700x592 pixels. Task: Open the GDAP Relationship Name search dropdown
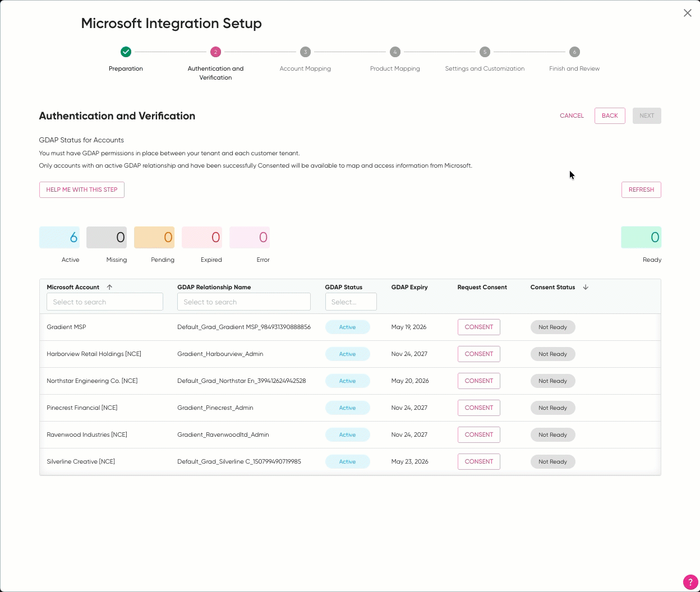coord(243,302)
